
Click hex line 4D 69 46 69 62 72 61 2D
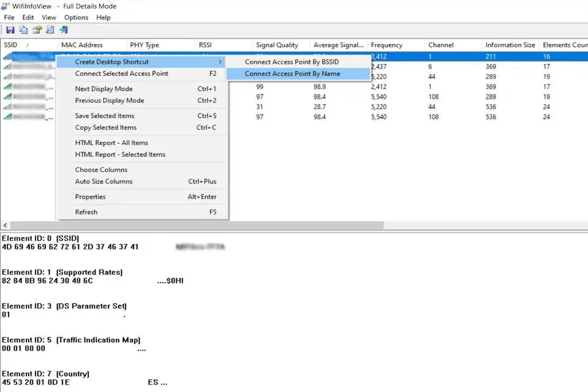point(70,247)
